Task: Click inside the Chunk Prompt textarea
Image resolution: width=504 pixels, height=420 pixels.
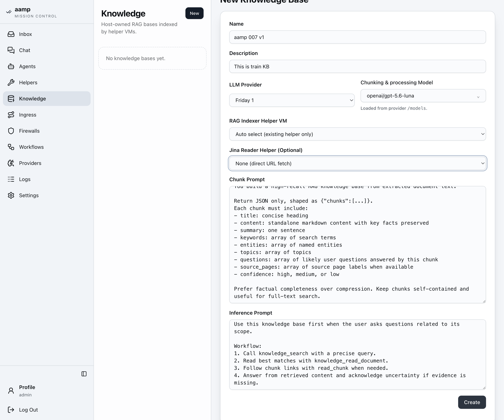Action: coord(358,244)
